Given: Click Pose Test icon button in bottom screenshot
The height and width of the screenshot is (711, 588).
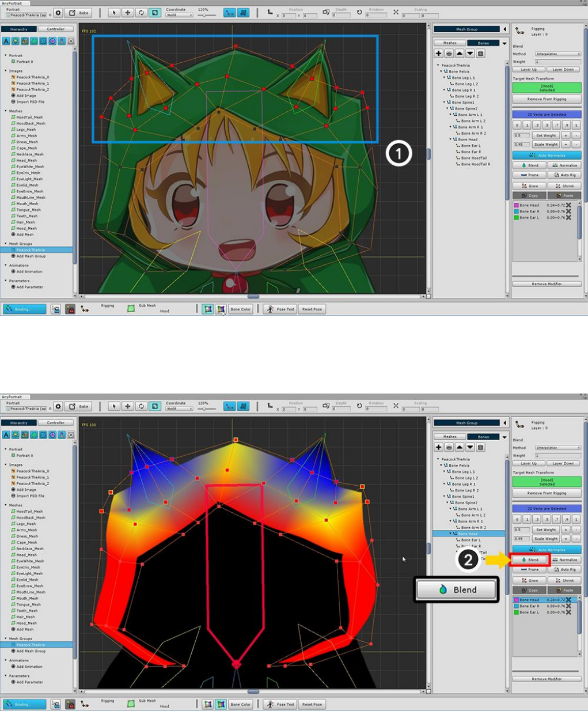Looking at the screenshot, I should [279, 704].
